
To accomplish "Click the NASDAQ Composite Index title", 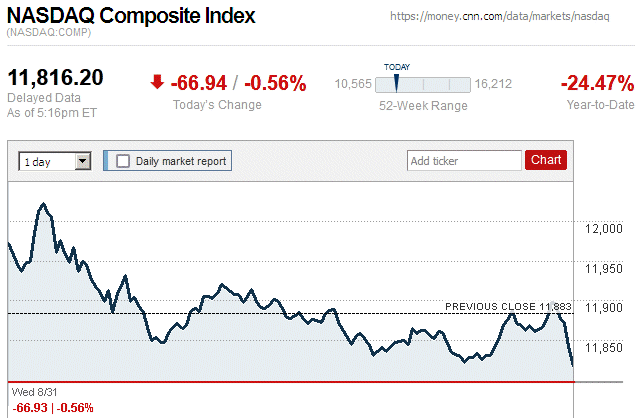I will (131, 16).
